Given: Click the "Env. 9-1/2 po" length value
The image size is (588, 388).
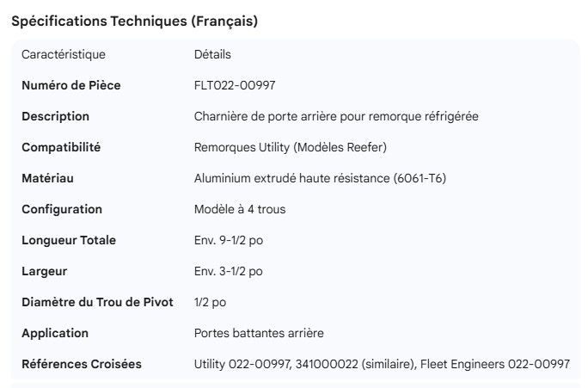Looking at the screenshot, I should [229, 240].
